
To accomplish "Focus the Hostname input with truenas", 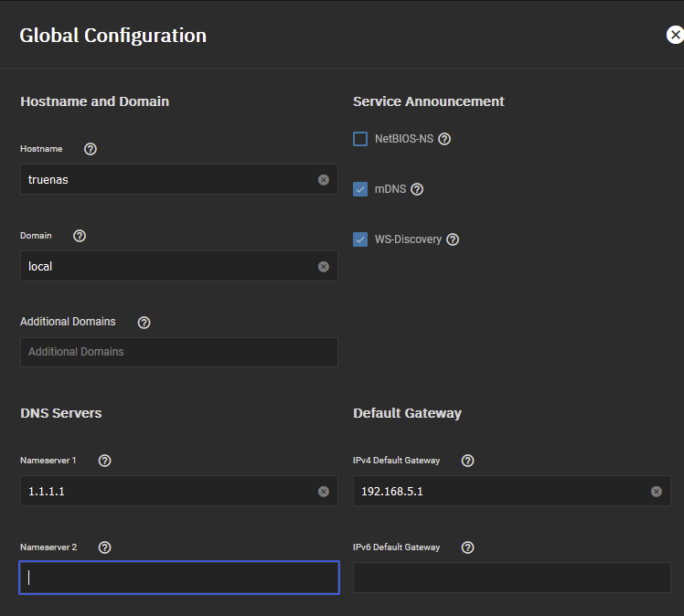I will pyautogui.click(x=179, y=179).
